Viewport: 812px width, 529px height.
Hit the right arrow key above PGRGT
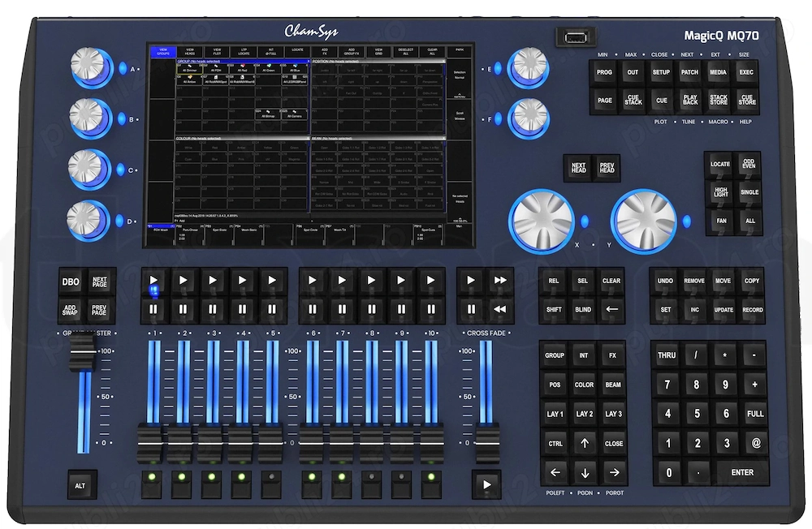pyautogui.click(x=614, y=472)
